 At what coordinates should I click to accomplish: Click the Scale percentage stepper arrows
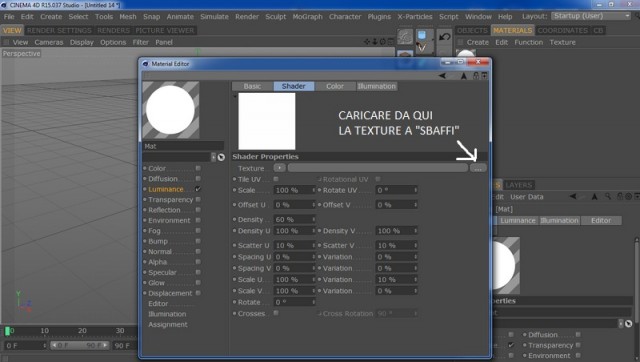tap(313, 190)
